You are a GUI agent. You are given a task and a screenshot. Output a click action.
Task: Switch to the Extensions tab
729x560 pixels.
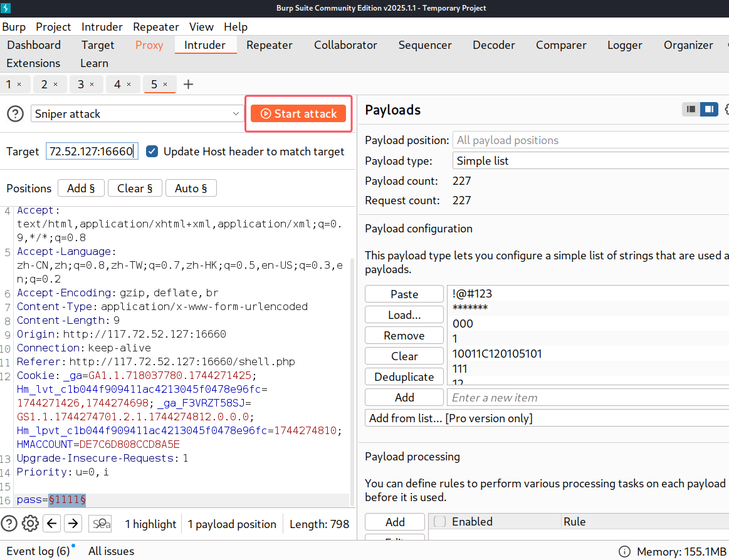click(33, 63)
